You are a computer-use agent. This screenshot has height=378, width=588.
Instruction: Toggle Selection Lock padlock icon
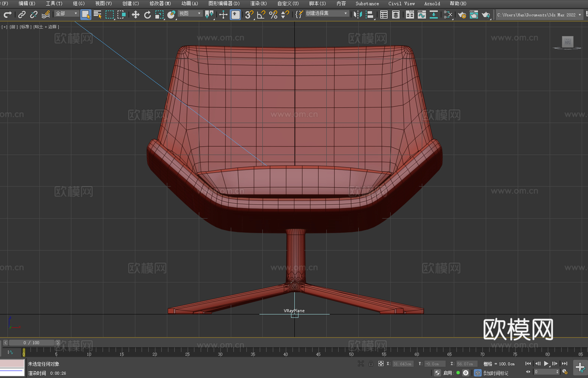click(371, 364)
